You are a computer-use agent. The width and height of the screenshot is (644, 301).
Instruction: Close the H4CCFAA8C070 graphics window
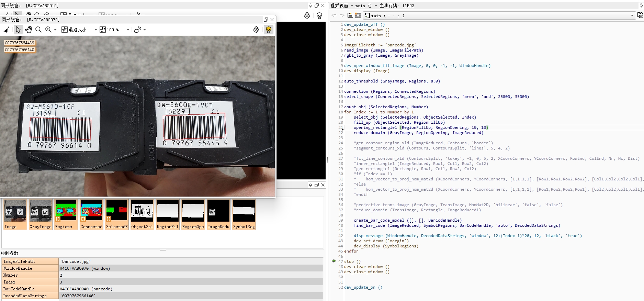point(272,20)
